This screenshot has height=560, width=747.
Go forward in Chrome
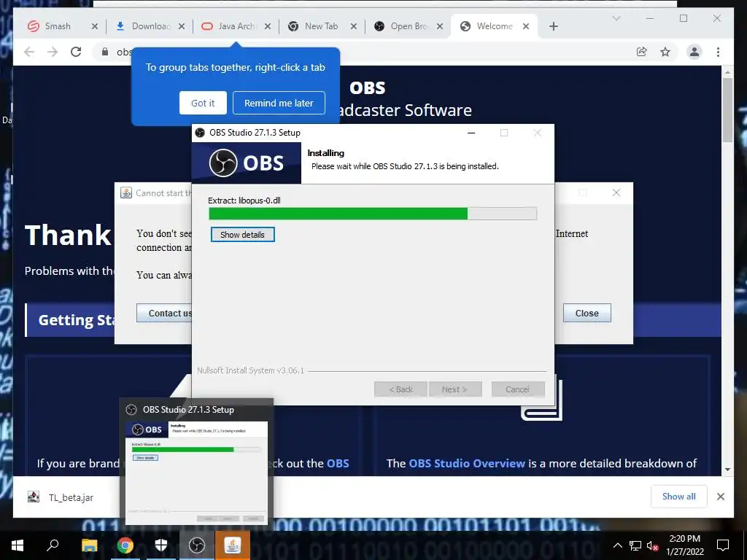pyautogui.click(x=53, y=52)
